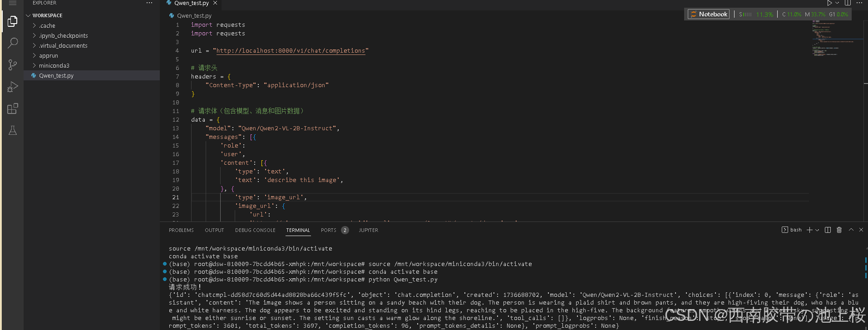Open the hamburger application menu
Viewport: 868px width, 330px height.
click(13, 3)
